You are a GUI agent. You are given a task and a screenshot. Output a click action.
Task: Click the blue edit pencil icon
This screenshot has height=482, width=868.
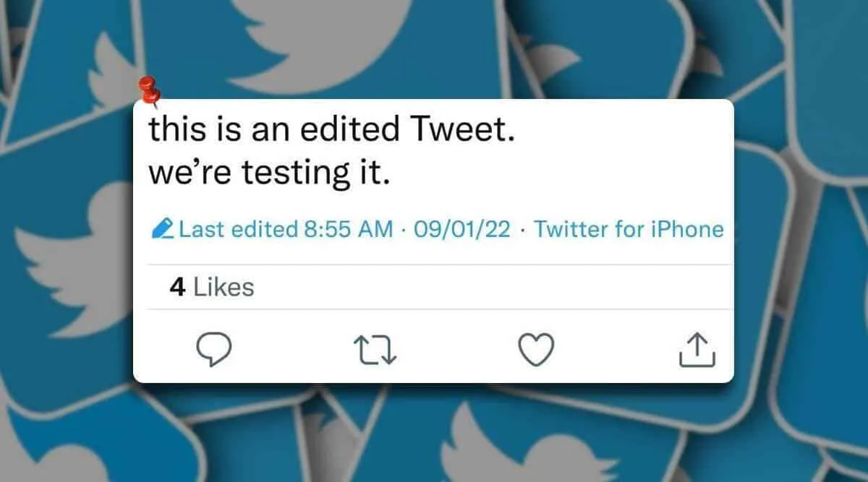[161, 229]
